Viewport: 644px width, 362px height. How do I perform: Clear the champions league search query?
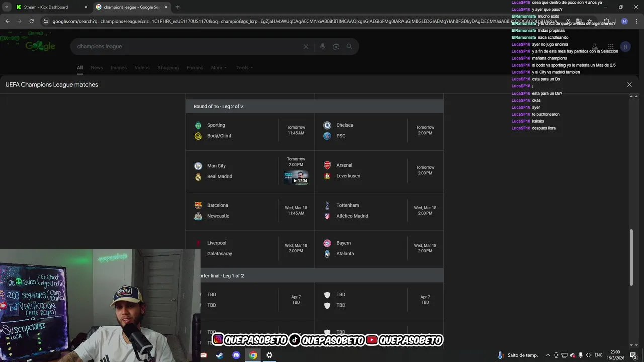point(306,46)
